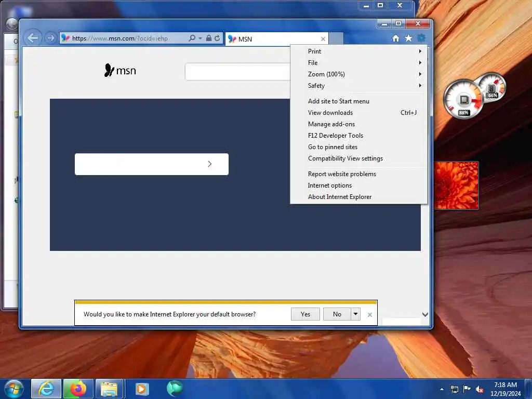532x399 pixels.
Task: Dismiss the default browser notification bar
Action: (370, 315)
